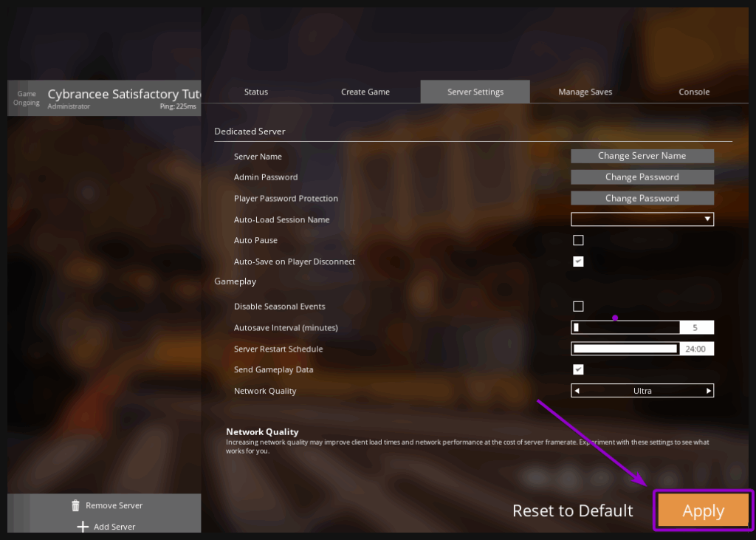The width and height of the screenshot is (756, 540).
Task: Enable Disable Seasonal Events checkbox
Action: [578, 307]
